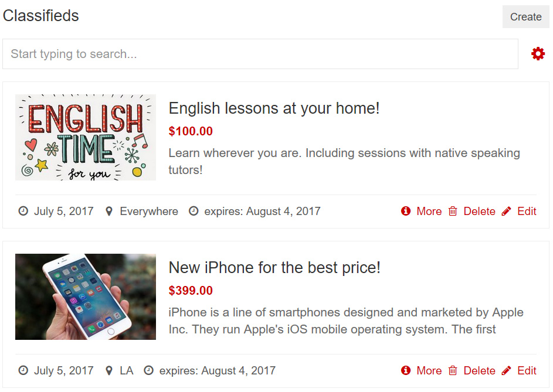Edit the New iPhone classified
Screen dimensions: 553x392
(527, 370)
